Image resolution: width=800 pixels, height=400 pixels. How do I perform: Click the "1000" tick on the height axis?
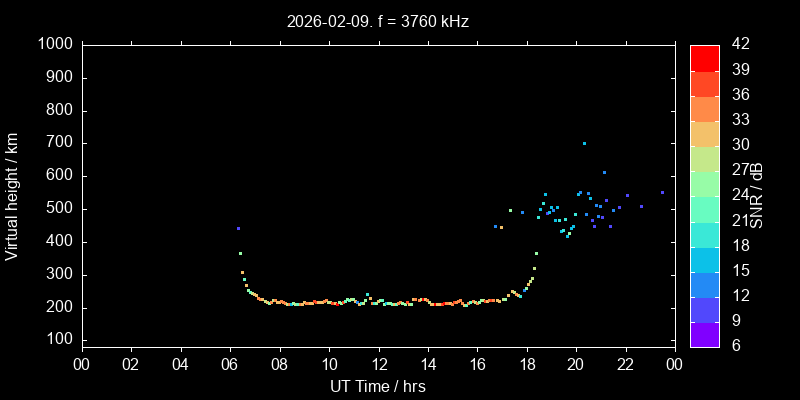coord(54,45)
